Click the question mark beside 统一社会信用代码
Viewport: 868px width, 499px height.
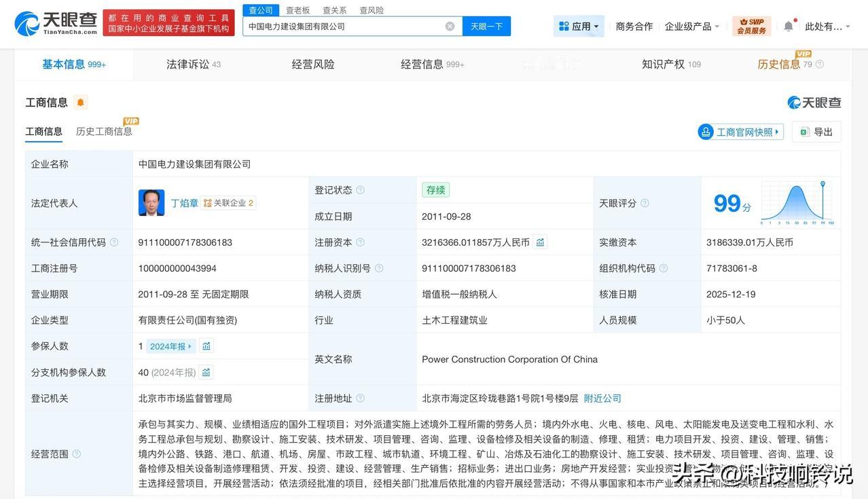113,240
